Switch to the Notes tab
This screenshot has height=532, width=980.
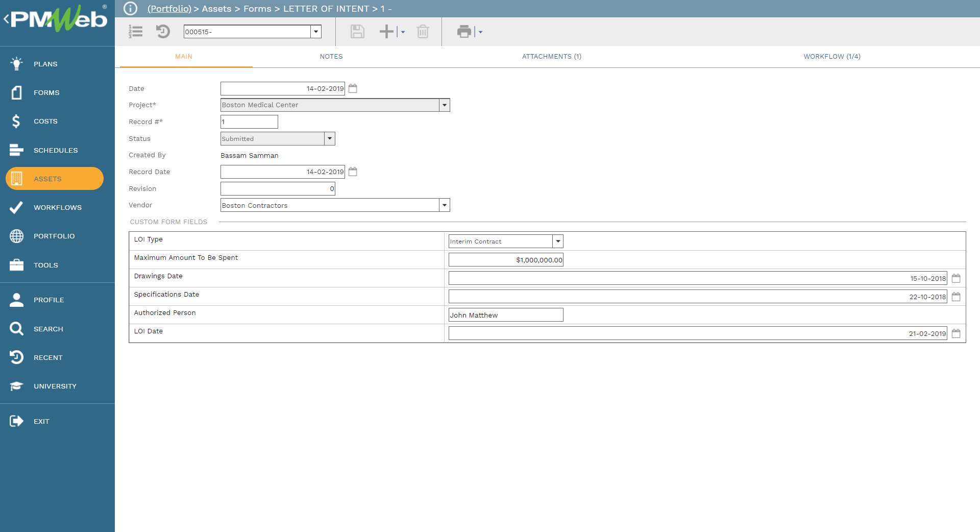coord(331,57)
